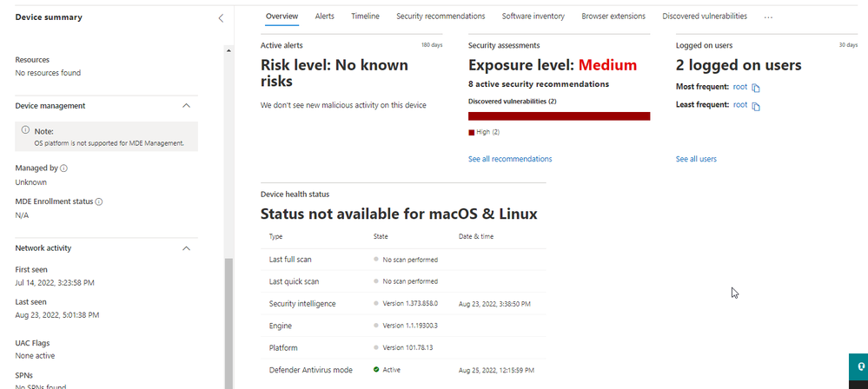
Task: Open the more tabs ellipsis menu
Action: coord(768,17)
